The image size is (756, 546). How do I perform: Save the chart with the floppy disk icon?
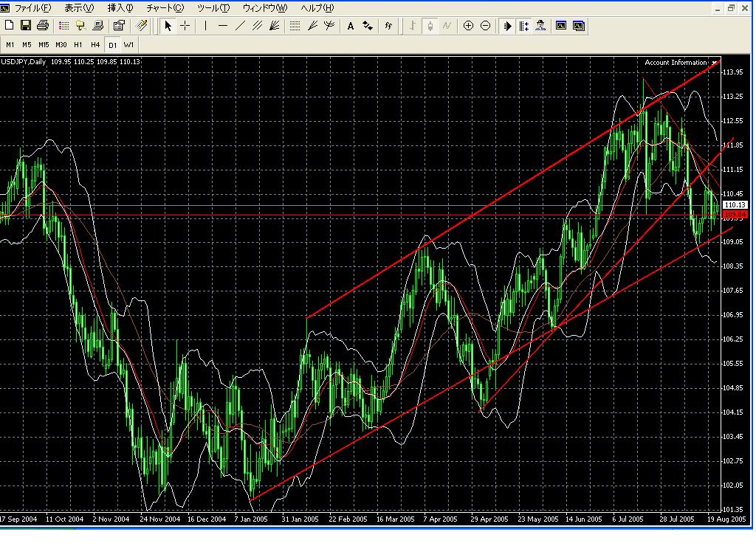(x=26, y=26)
